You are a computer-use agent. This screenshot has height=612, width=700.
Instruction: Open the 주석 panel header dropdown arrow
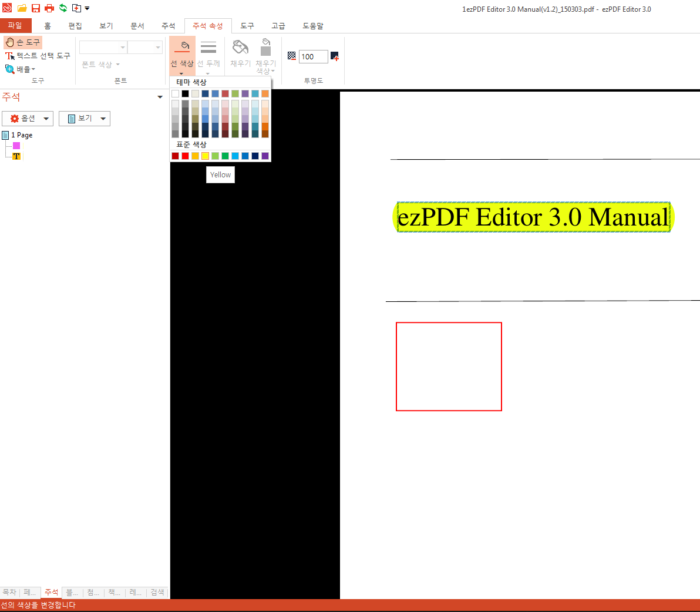pyautogui.click(x=160, y=97)
